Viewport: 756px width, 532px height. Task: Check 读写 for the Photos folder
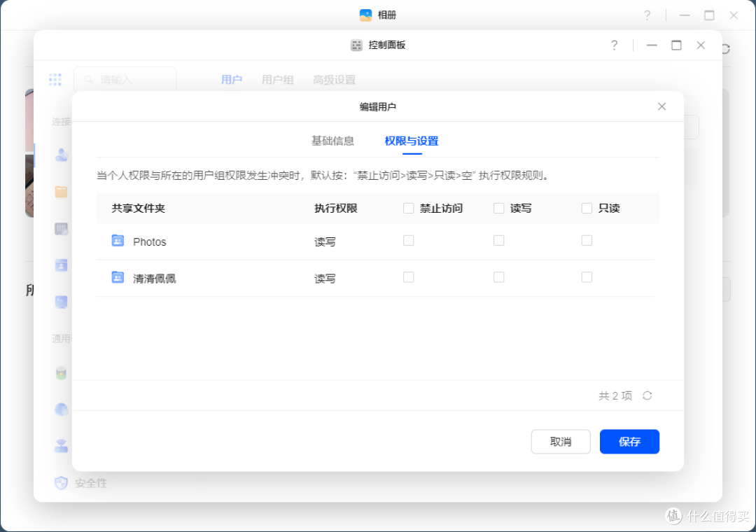(x=498, y=240)
